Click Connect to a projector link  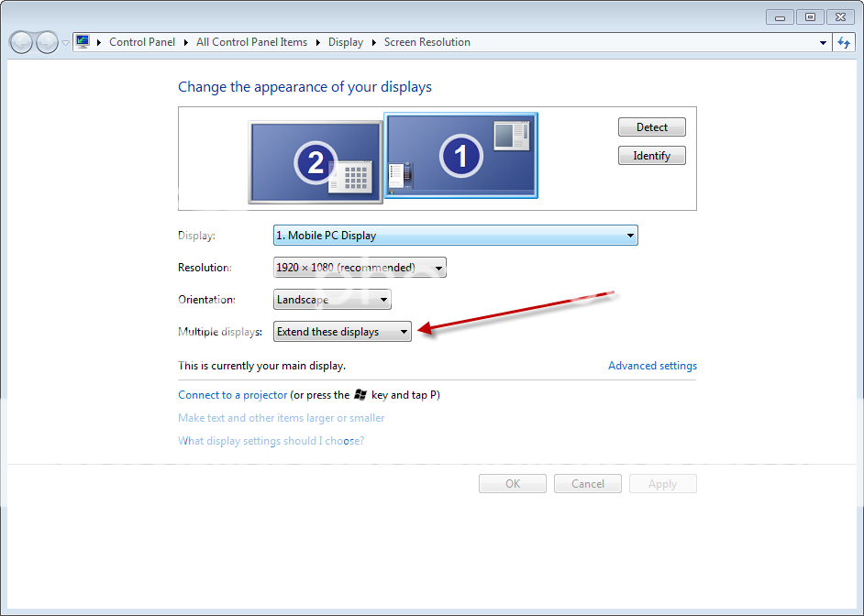232,395
